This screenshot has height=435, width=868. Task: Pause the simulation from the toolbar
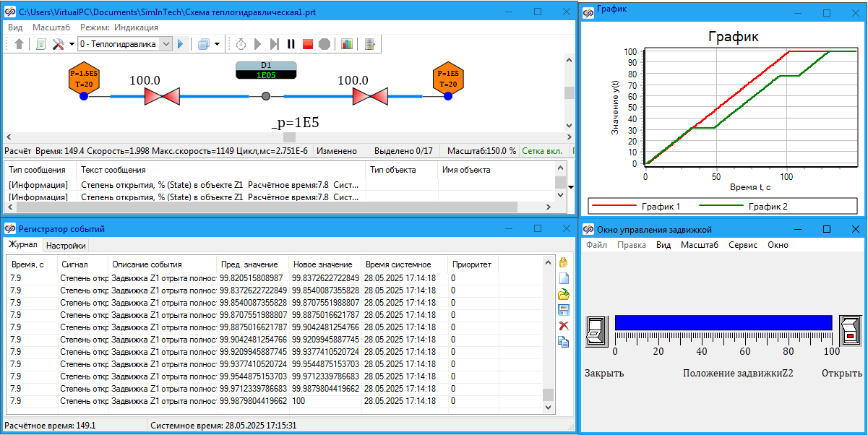pos(291,44)
